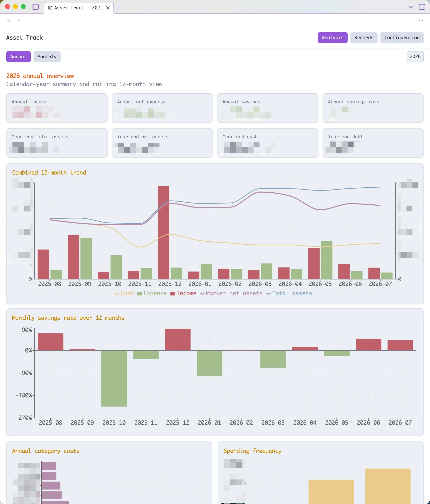The width and height of the screenshot is (430, 504).
Task: Click the 2026-01 savings rate bar
Action: tap(210, 363)
